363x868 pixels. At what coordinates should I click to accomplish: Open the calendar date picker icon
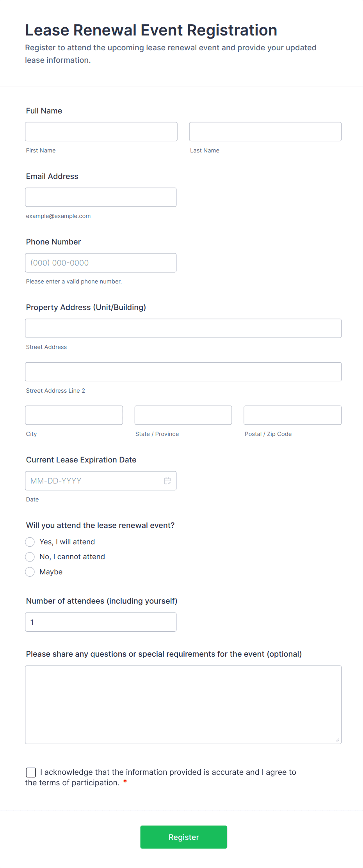coord(167,481)
